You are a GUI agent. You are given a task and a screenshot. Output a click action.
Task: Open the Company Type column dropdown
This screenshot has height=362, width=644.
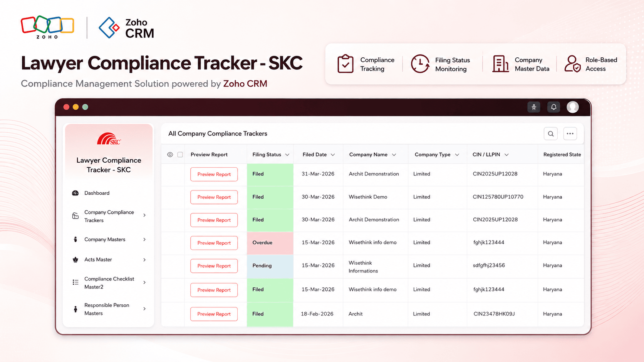[x=457, y=155]
